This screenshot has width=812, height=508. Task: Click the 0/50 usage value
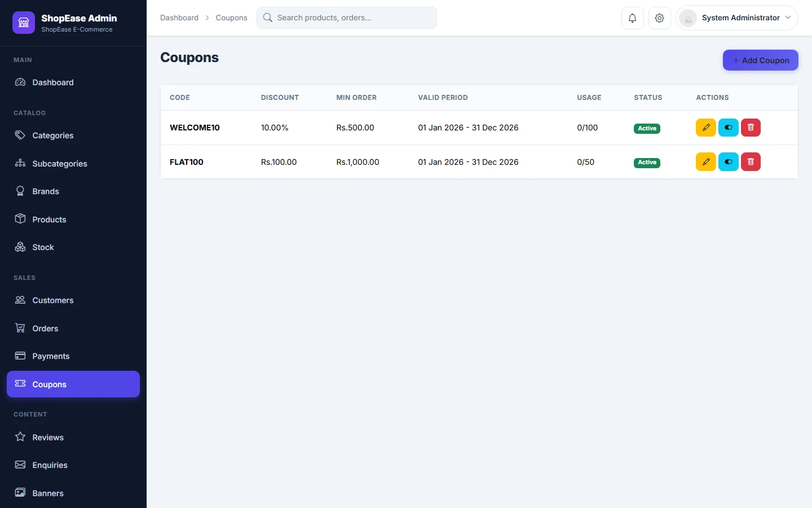[x=585, y=162]
